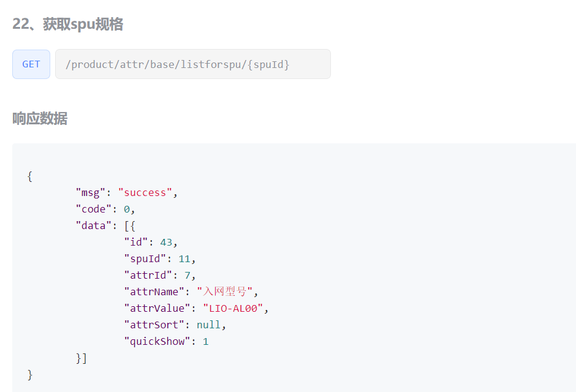The height and width of the screenshot is (392, 576).
Task: Click the "attrName" key
Action: 154,292
